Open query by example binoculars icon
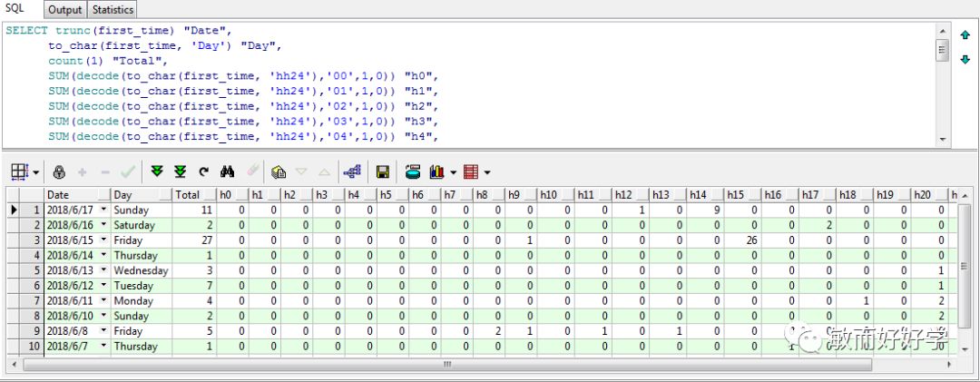This screenshot has width=980, height=382. pyautogui.click(x=227, y=171)
